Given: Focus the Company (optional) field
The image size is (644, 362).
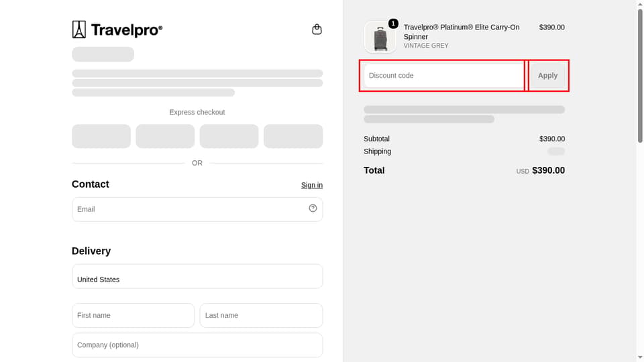Looking at the screenshot, I should pos(197,345).
